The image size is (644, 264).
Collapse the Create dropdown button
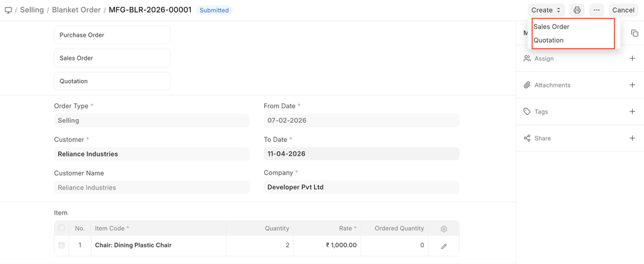pos(546,10)
